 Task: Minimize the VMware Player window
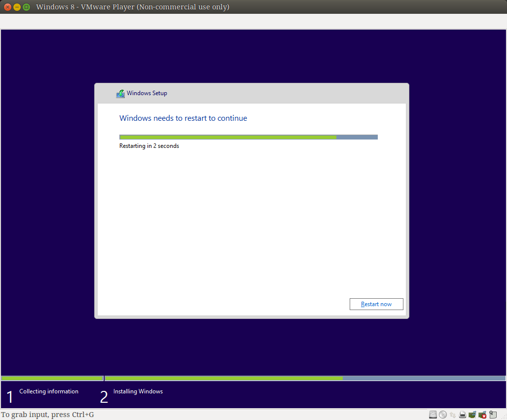click(17, 7)
